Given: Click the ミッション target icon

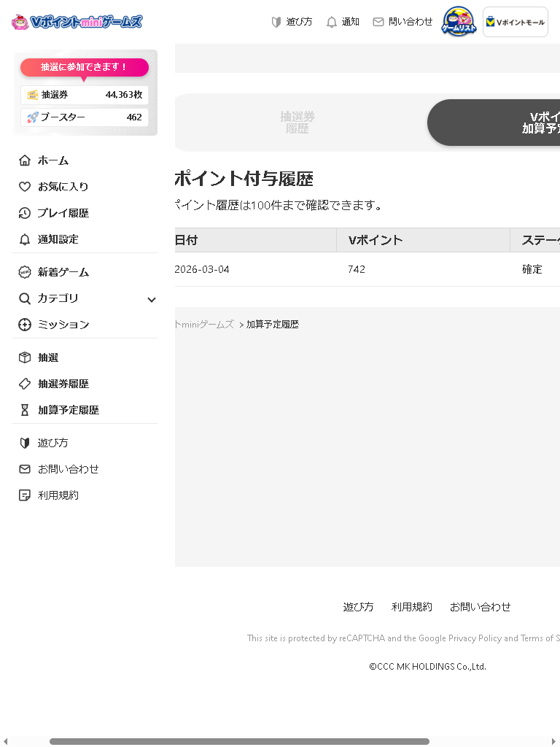Looking at the screenshot, I should [x=25, y=325].
